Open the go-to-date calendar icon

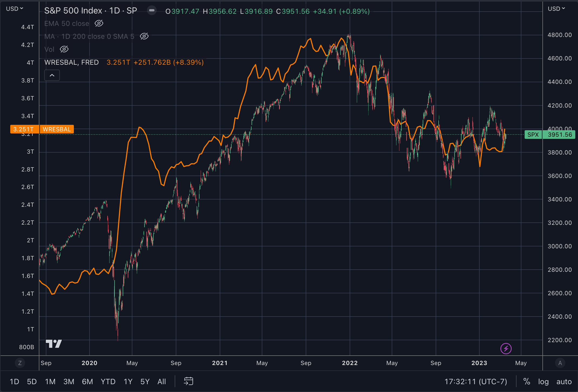(188, 381)
